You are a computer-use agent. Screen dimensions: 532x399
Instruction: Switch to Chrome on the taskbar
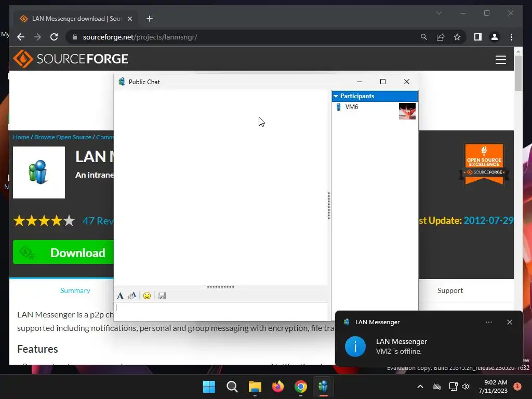(301, 387)
